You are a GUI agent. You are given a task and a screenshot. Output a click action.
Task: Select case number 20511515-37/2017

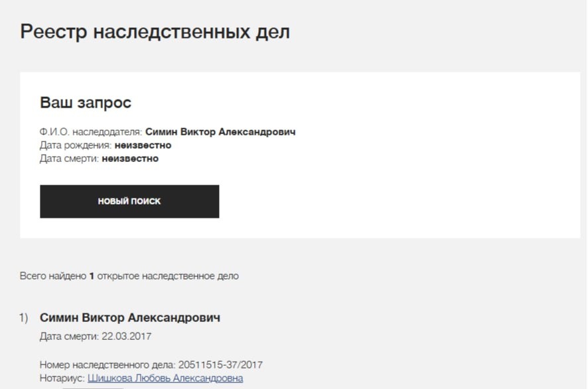pyautogui.click(x=220, y=364)
